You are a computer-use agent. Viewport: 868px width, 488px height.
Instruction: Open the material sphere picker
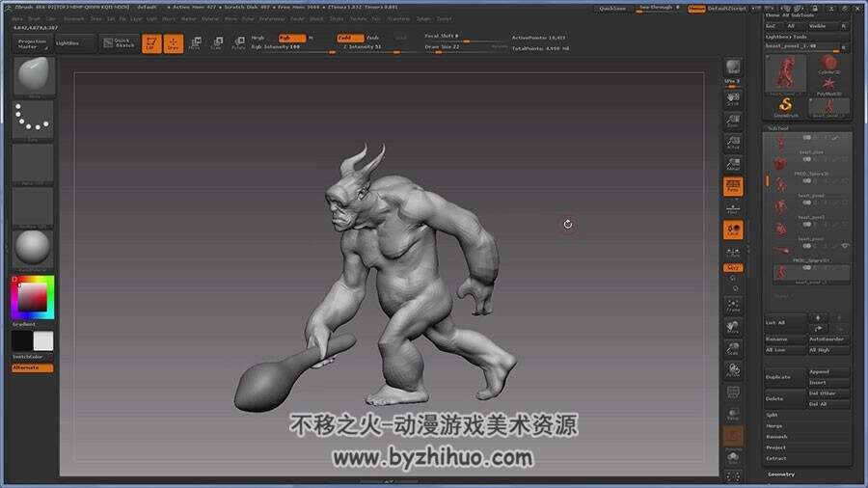tap(33, 250)
